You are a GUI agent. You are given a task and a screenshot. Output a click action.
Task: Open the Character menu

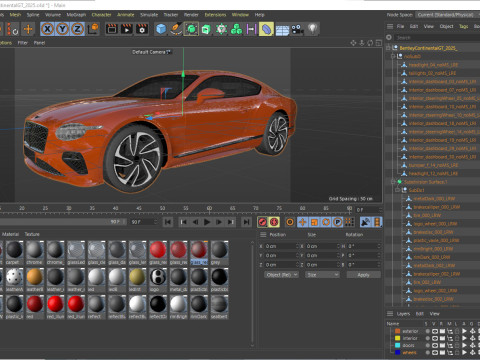101,15
